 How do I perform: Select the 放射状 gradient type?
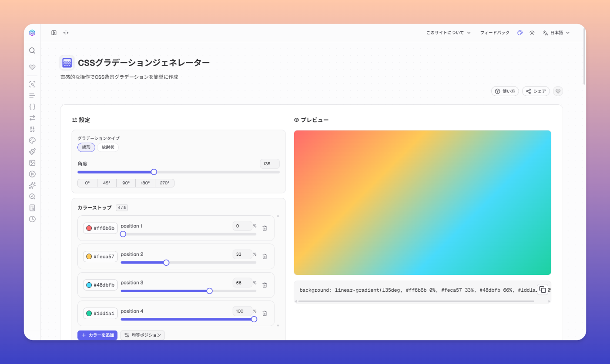[107, 147]
